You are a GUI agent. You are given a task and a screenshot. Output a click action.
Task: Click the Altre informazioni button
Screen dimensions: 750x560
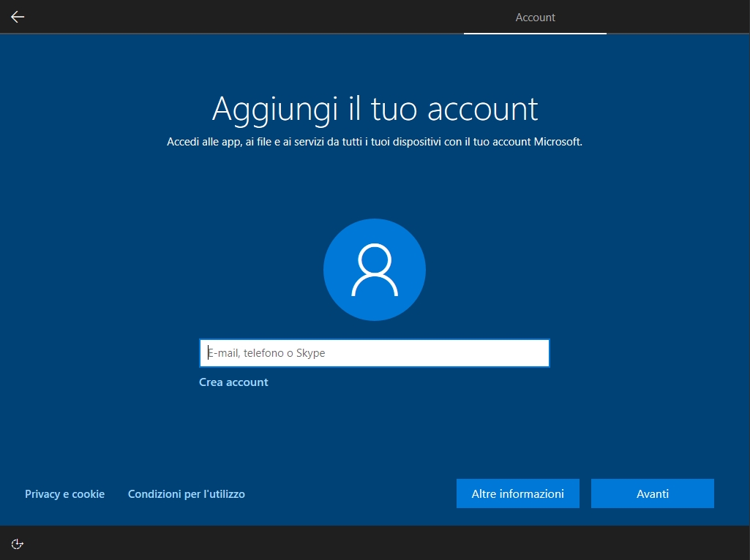518,493
